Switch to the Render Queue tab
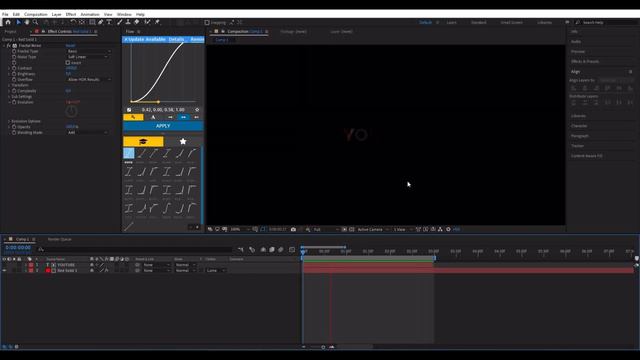 coord(60,239)
